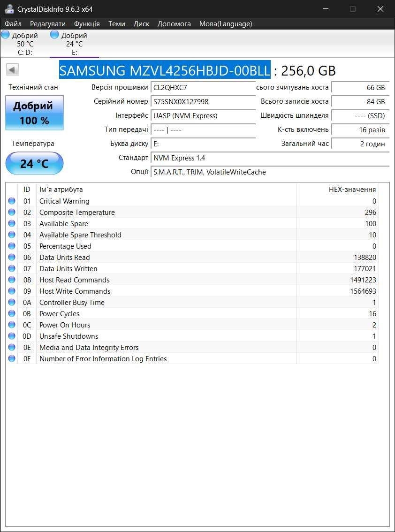Viewport: 395px width, 532px height.
Task: Click the value 296 for Composite Temperature
Action: click(x=371, y=213)
